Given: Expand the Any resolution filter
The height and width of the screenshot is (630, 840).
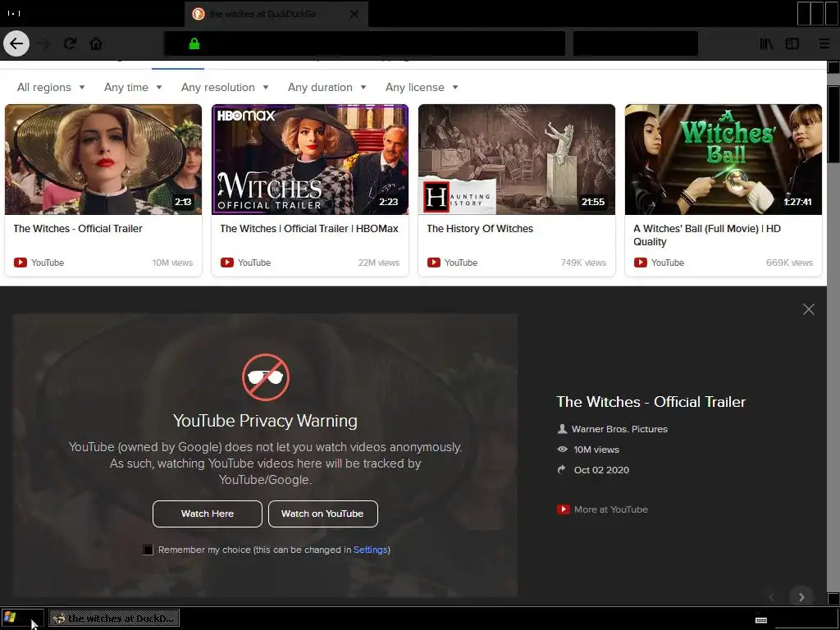Looking at the screenshot, I should point(225,87).
